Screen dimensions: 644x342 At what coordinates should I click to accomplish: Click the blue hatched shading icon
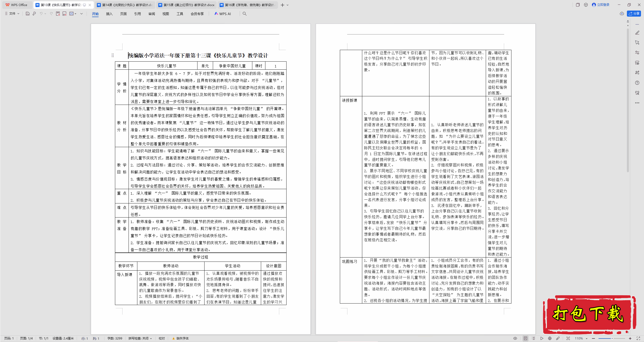pyautogui.click(x=71, y=14)
